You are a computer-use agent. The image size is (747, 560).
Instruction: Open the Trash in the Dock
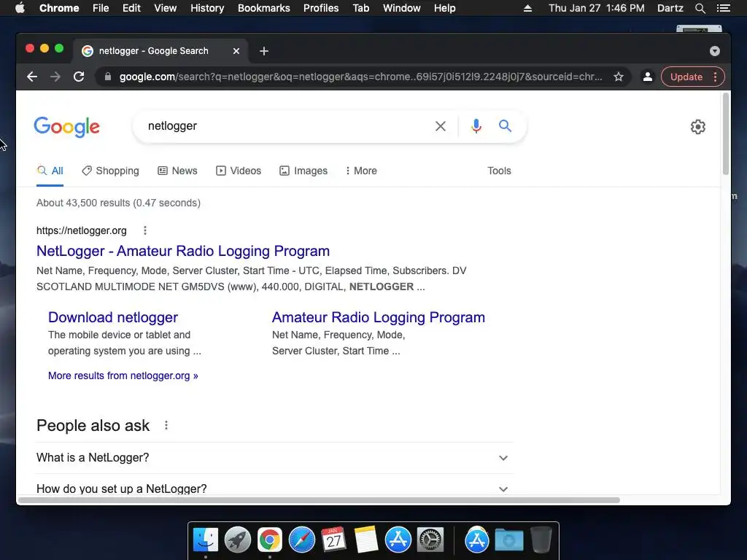click(x=541, y=540)
